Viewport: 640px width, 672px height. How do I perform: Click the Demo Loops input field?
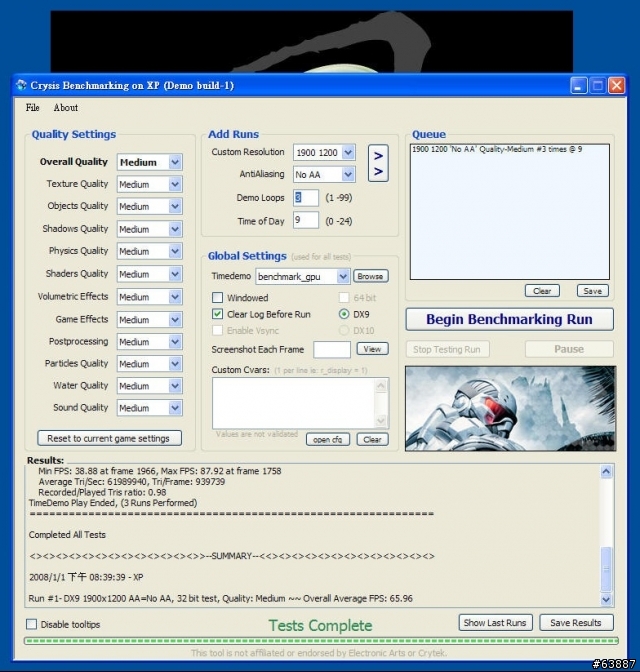[x=306, y=198]
